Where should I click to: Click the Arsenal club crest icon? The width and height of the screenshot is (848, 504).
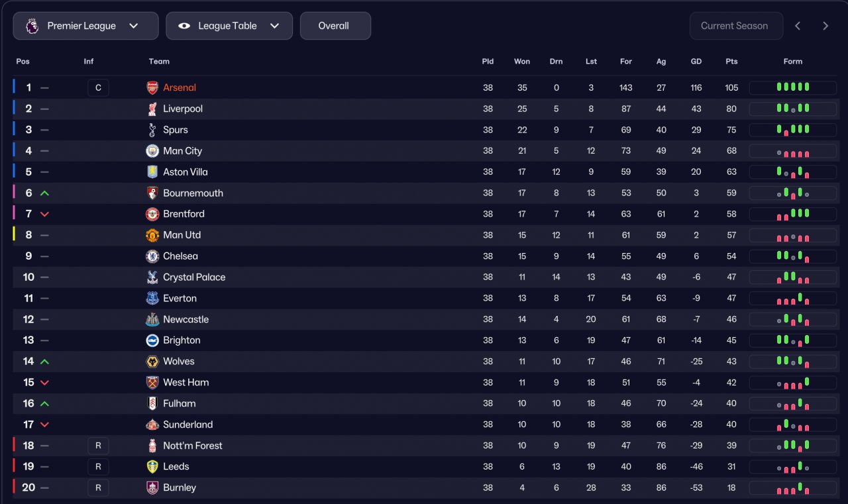pos(152,87)
